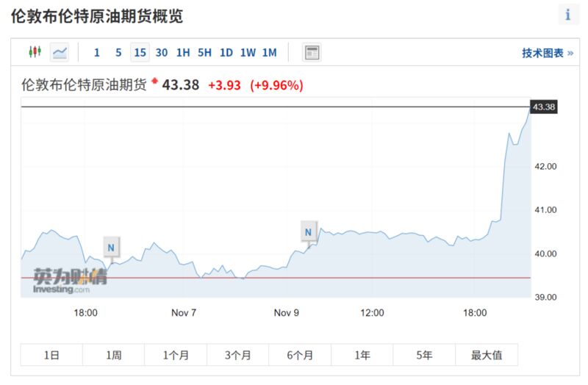Click the N news marker near Nov 9
Viewport: 588px width, 385px height.
tap(309, 233)
